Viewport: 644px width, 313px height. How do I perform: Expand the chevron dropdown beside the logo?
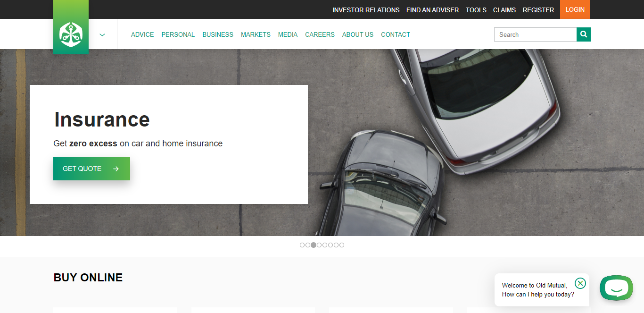pyautogui.click(x=102, y=34)
